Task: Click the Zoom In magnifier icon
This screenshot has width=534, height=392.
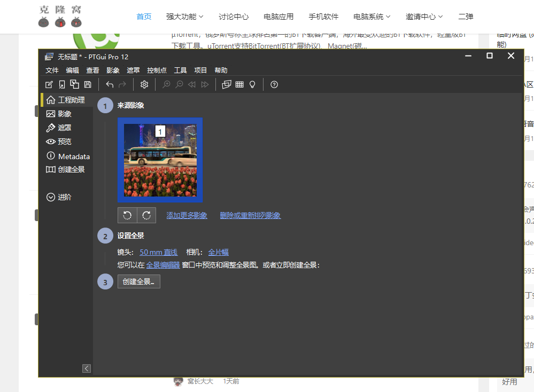Action: [x=166, y=84]
